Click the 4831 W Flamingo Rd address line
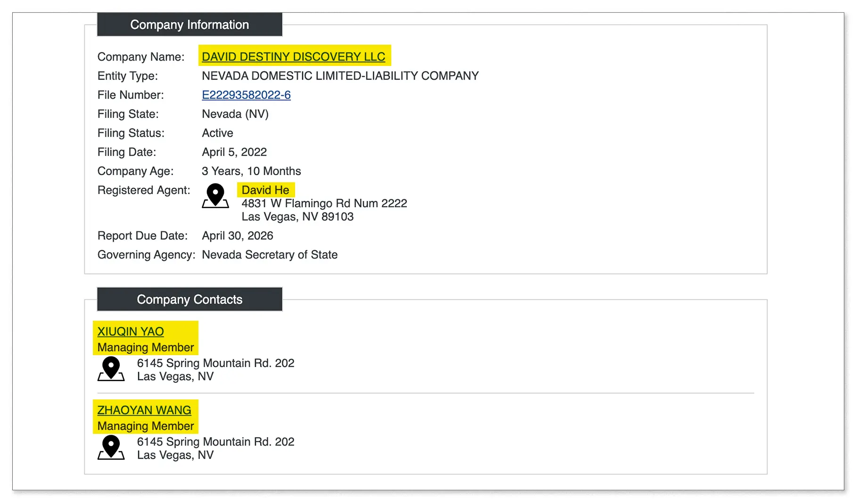Image resolution: width=858 pixels, height=504 pixels. tap(324, 203)
